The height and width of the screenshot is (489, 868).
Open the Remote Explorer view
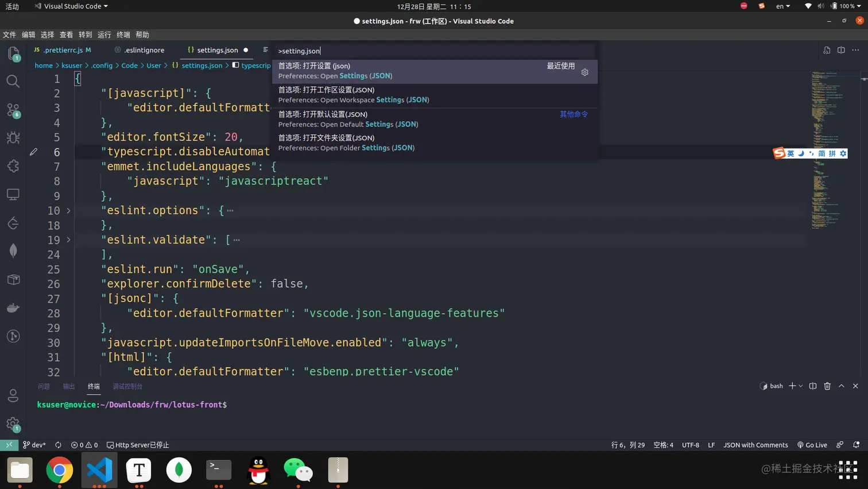coord(13,195)
